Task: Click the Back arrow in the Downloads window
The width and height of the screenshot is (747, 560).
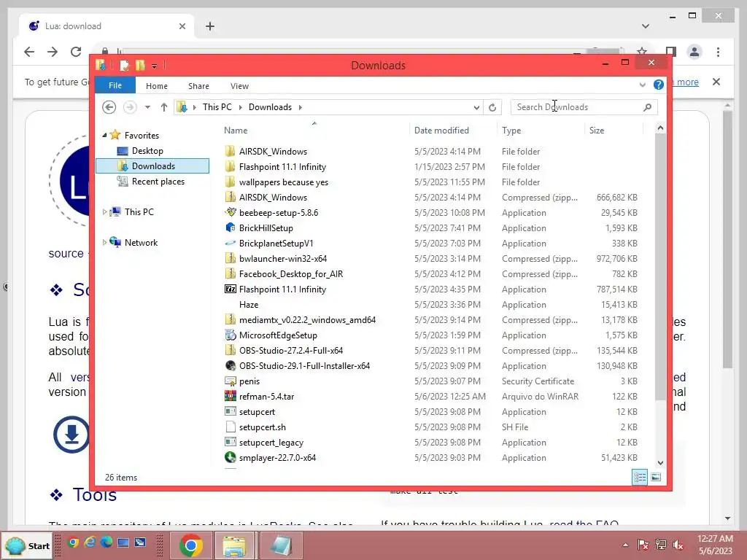Action: point(109,107)
